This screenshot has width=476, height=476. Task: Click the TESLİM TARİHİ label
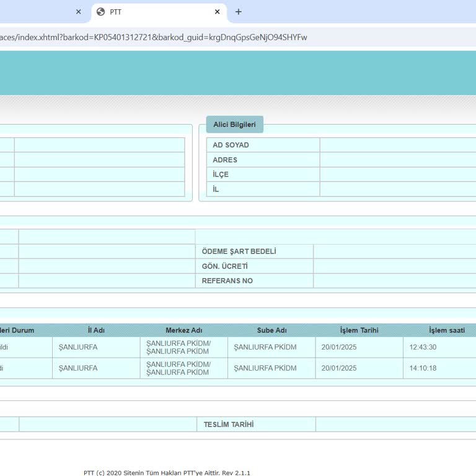[229, 425]
